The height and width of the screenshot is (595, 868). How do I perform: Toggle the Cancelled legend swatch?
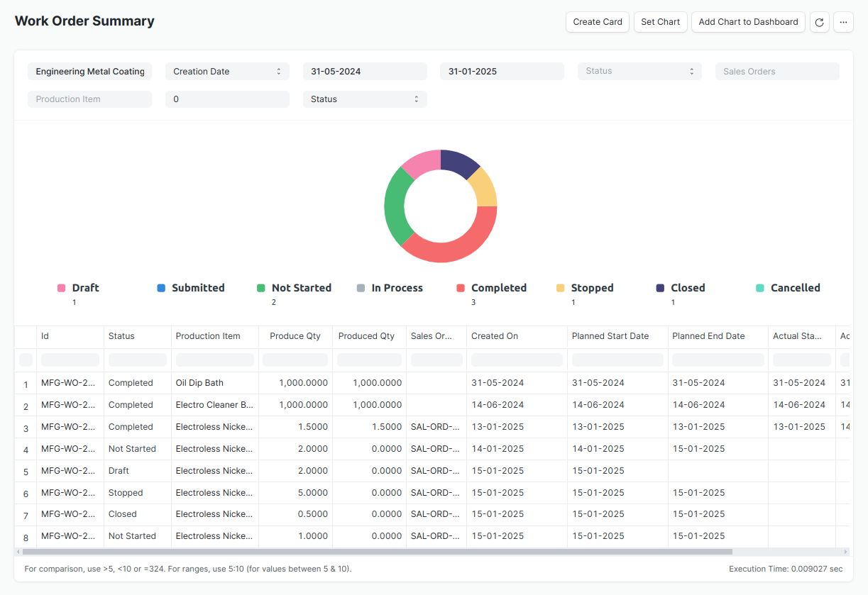click(x=760, y=288)
